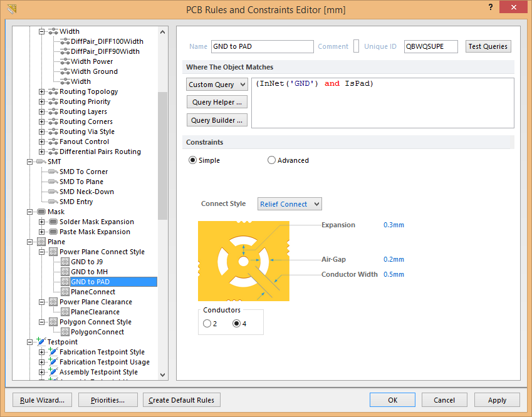Image resolution: width=532 pixels, height=417 pixels.
Task: Click the Routing Priority icon
Action: [53, 101]
